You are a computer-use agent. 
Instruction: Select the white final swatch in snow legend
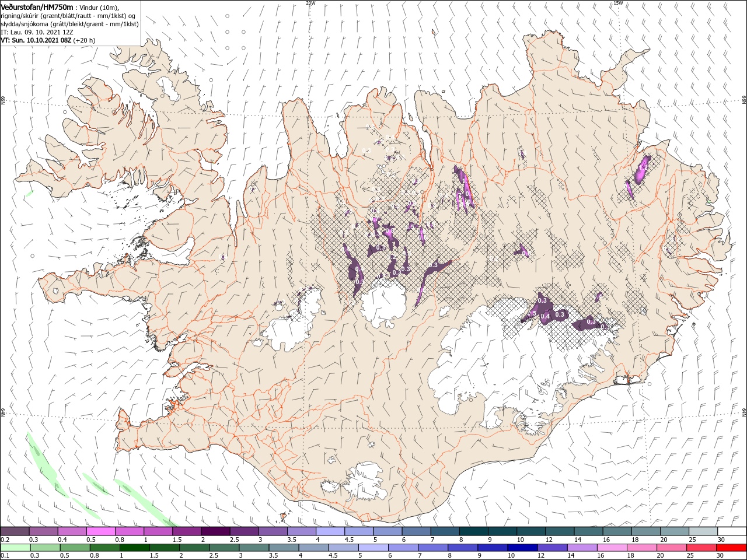[732, 531]
